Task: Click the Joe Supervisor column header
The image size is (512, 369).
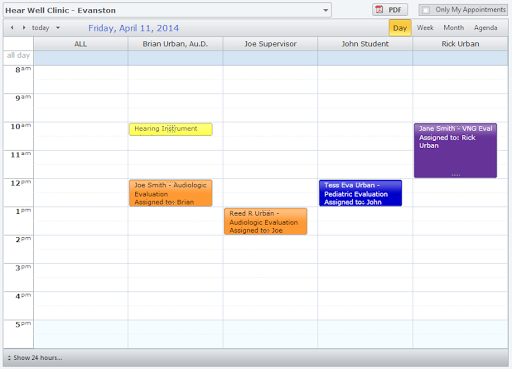Action: point(270,44)
